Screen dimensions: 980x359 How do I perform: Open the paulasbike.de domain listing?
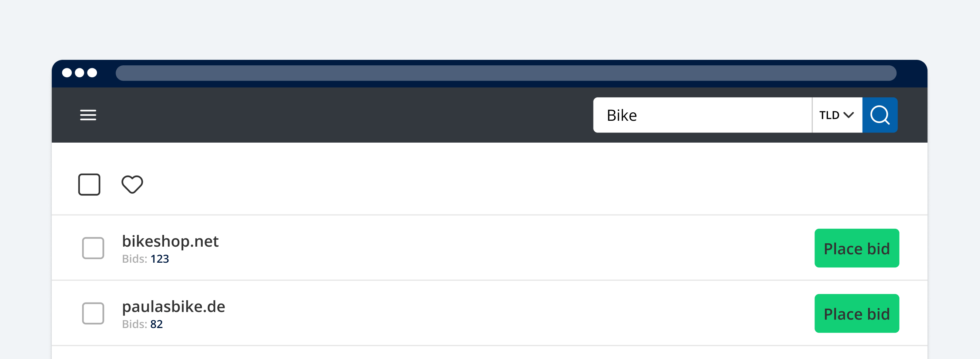click(174, 306)
